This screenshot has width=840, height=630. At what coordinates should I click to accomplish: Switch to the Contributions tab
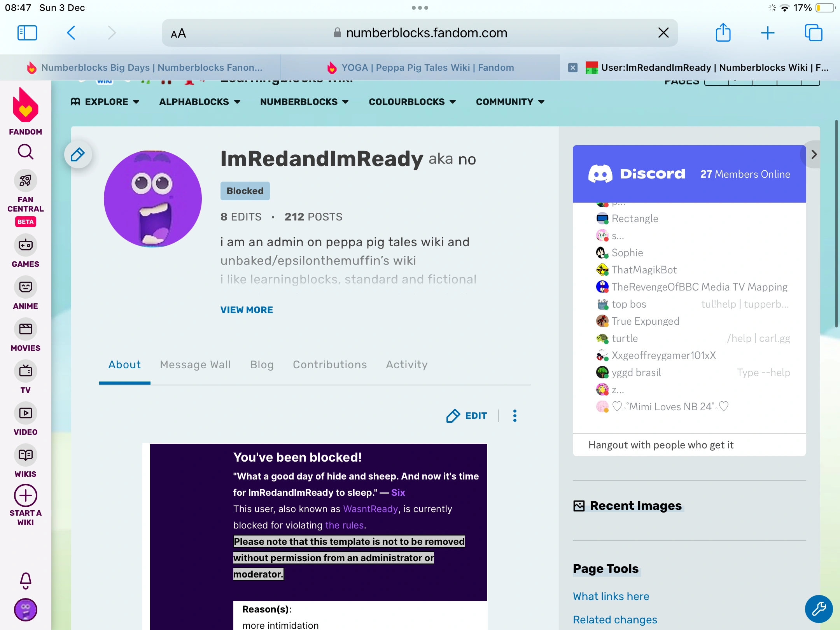(x=330, y=365)
